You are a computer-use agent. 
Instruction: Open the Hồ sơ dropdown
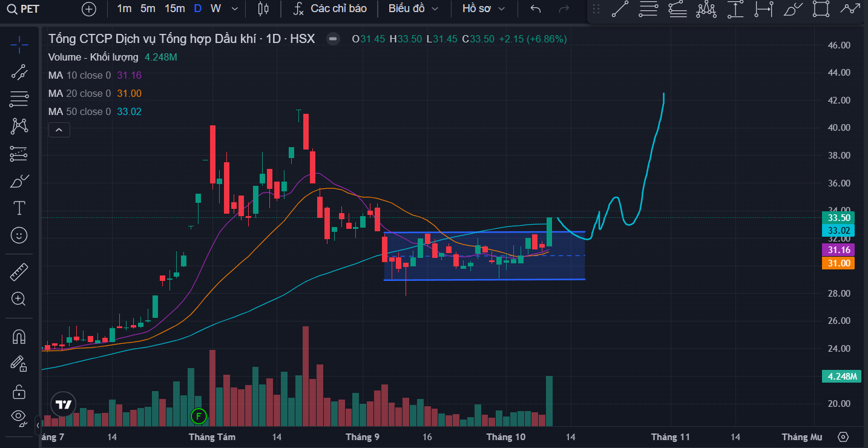(x=484, y=8)
